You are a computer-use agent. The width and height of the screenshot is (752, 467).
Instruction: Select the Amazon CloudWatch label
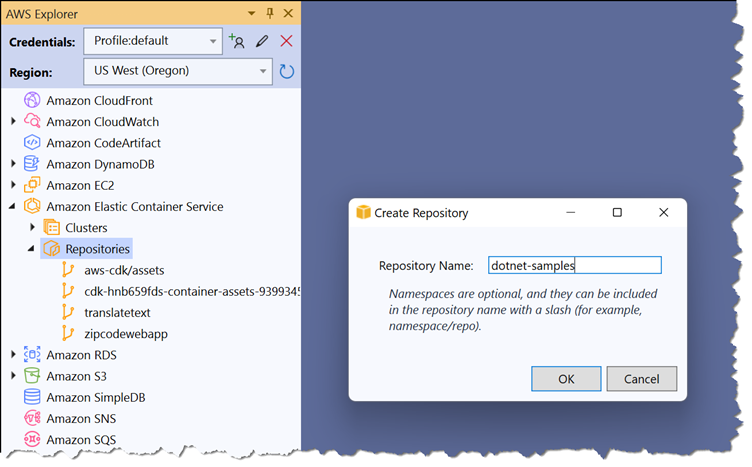tap(103, 122)
